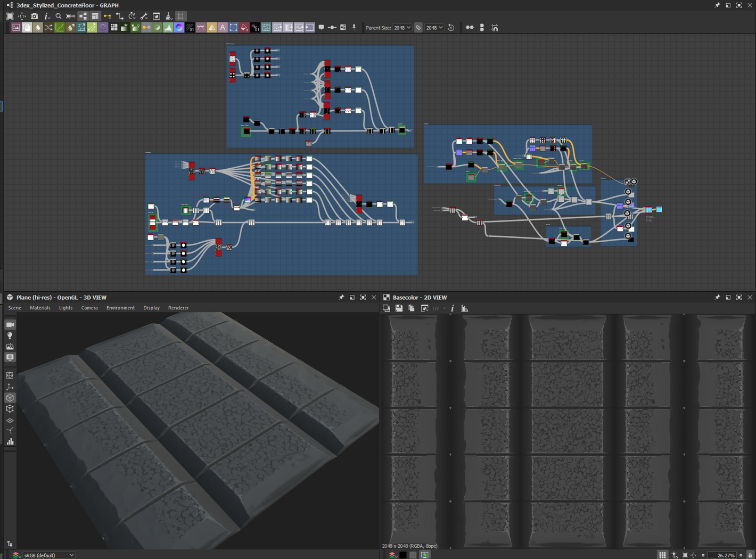
Task: Open the sRGB color space dropdown
Action: (x=48, y=555)
